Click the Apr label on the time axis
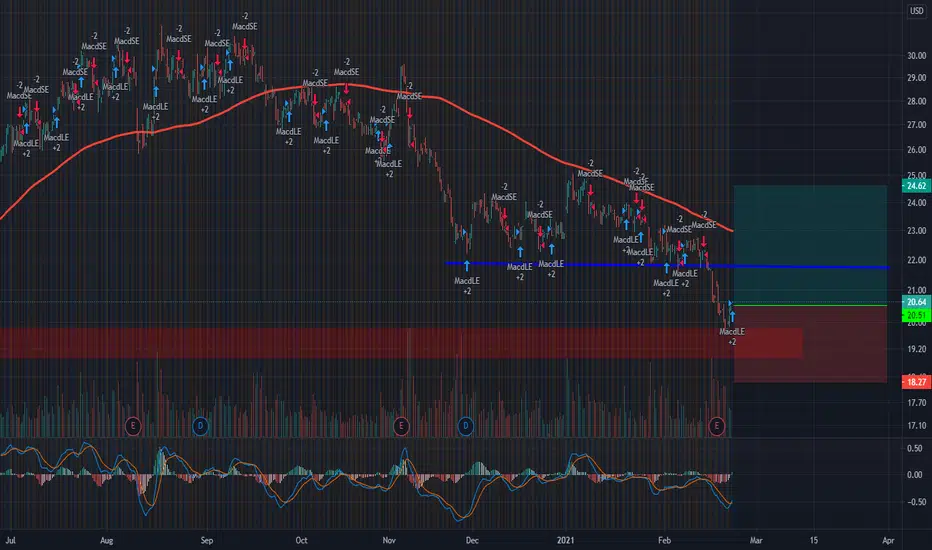The image size is (932, 550). coord(888,540)
